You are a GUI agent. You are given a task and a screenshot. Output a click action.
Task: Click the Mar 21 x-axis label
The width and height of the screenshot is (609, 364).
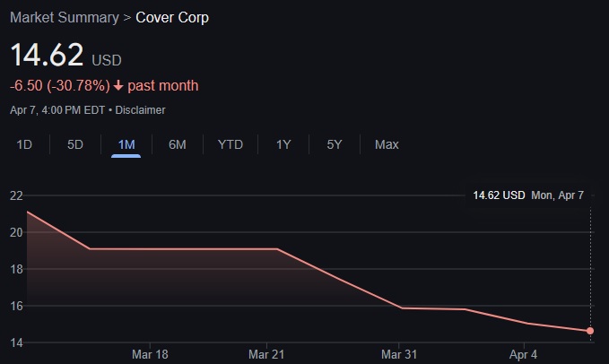click(x=266, y=354)
